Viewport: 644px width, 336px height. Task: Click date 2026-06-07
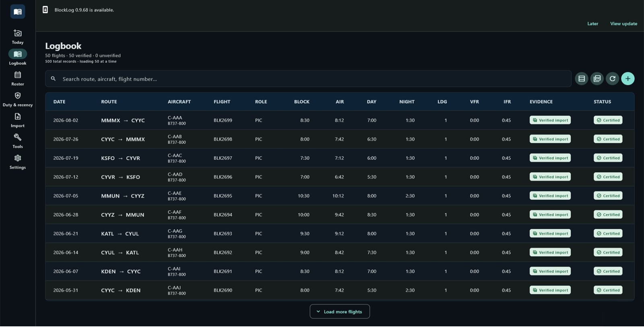pyautogui.click(x=66, y=271)
